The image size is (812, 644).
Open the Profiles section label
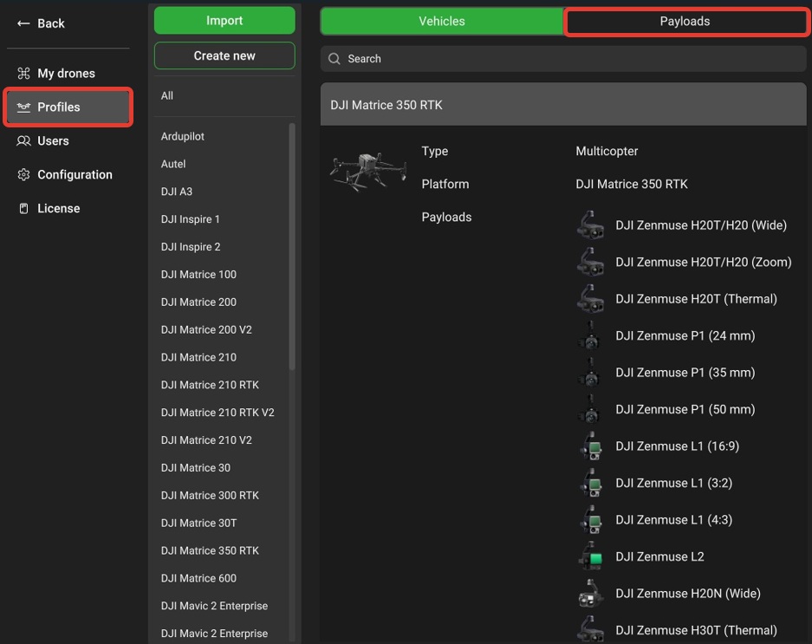point(59,107)
